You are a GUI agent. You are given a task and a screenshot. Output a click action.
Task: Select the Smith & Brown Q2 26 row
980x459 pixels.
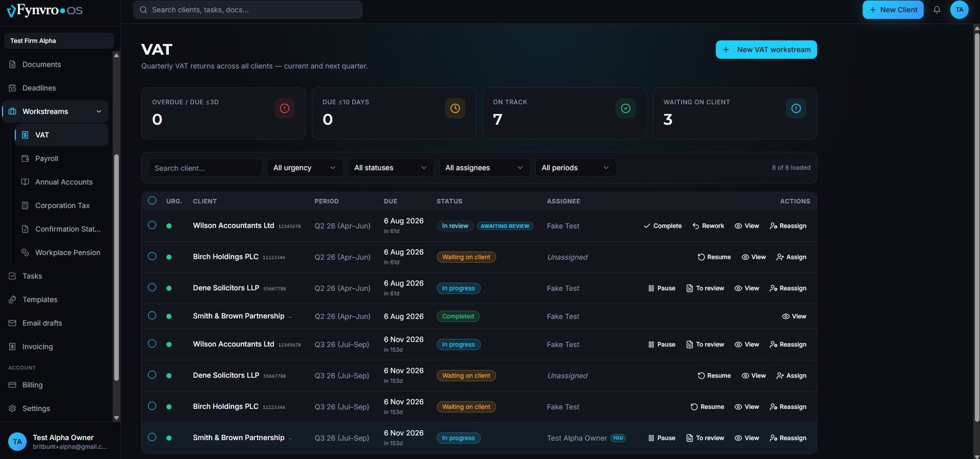click(x=152, y=316)
